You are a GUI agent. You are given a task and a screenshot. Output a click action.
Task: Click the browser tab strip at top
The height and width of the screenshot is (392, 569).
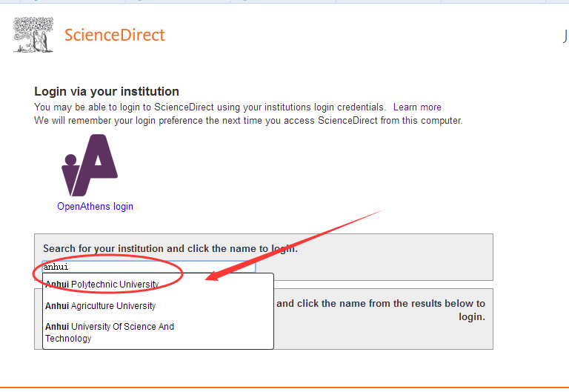tap(284, 1)
